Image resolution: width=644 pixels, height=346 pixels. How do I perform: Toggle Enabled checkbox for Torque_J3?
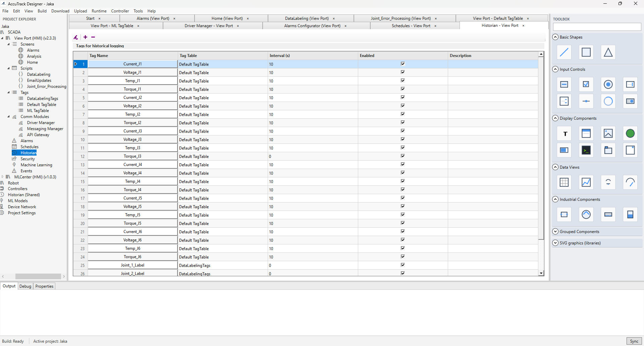403,156
